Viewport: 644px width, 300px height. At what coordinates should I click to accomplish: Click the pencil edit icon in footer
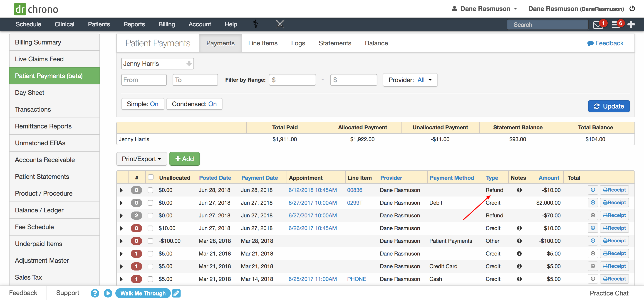(176, 293)
